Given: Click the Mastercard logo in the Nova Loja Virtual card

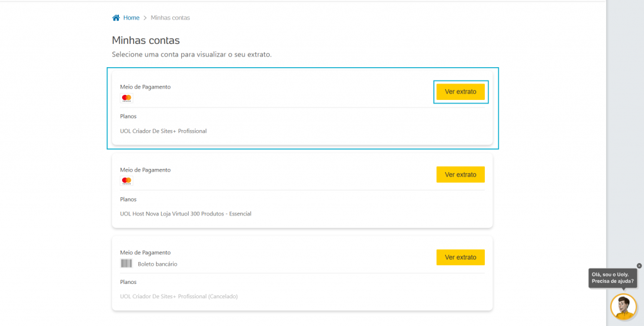Looking at the screenshot, I should pos(126,181).
